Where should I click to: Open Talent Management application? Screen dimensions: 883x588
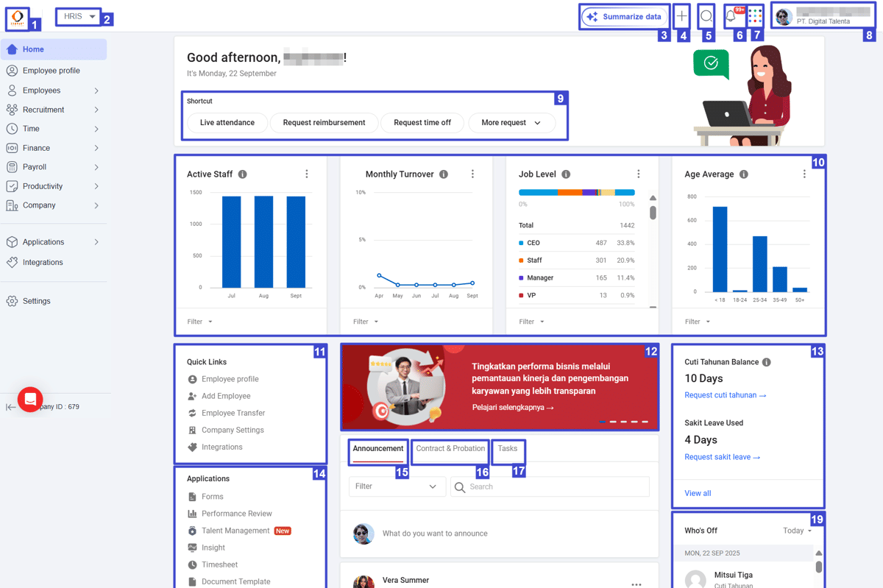tap(235, 531)
